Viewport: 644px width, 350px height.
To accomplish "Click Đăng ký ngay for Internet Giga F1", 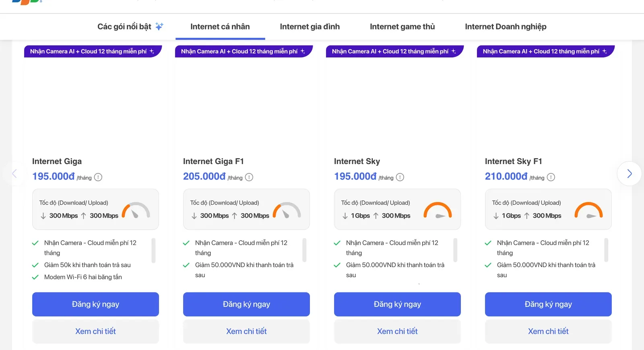I will click(246, 304).
